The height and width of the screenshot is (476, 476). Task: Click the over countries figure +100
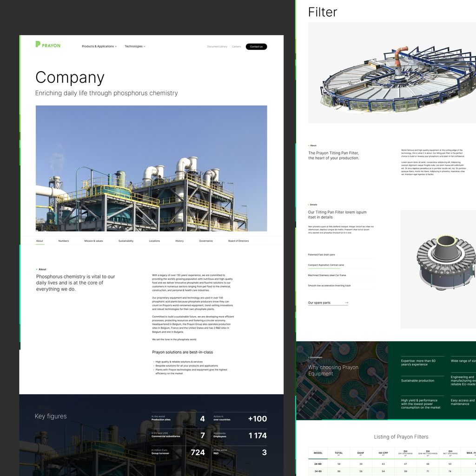coord(258,419)
